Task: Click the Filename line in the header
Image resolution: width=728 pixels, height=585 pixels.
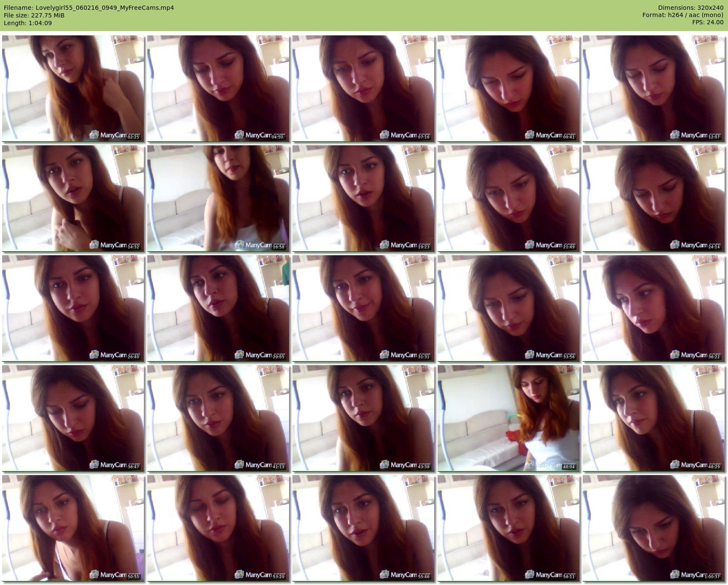Action: point(89,8)
